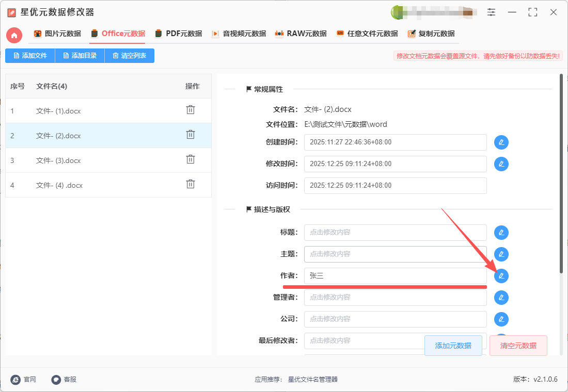Maximize the window
The image size is (568, 392).
pos(532,12)
